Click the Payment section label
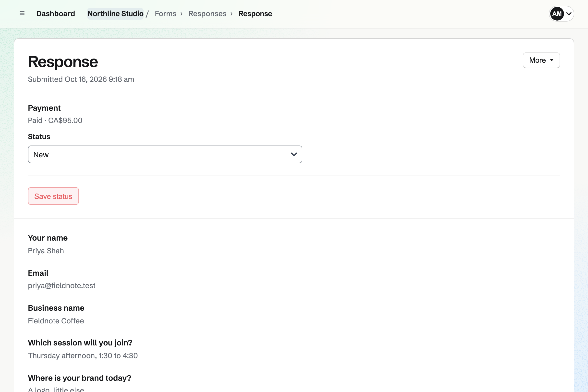The width and height of the screenshot is (588, 392). (x=44, y=108)
